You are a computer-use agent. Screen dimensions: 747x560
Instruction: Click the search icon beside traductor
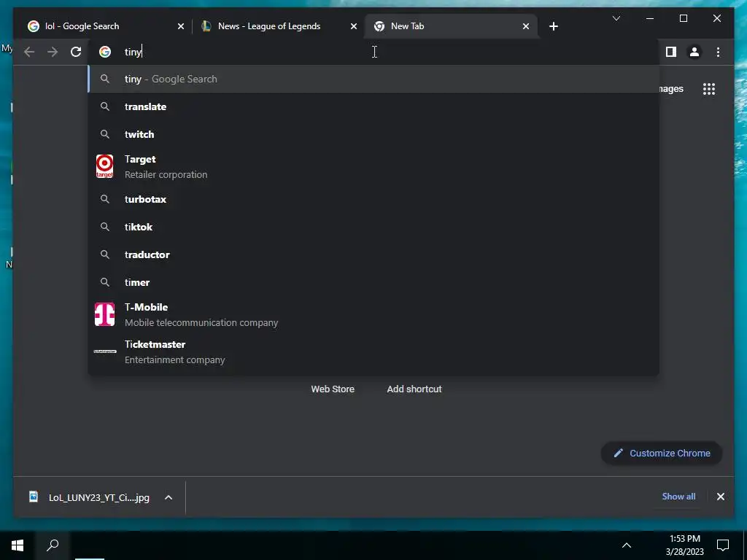105,254
